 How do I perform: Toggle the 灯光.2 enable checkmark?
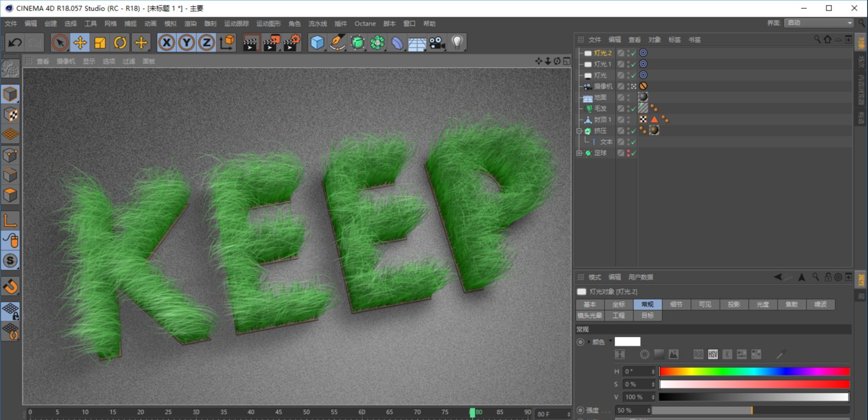pyautogui.click(x=633, y=53)
